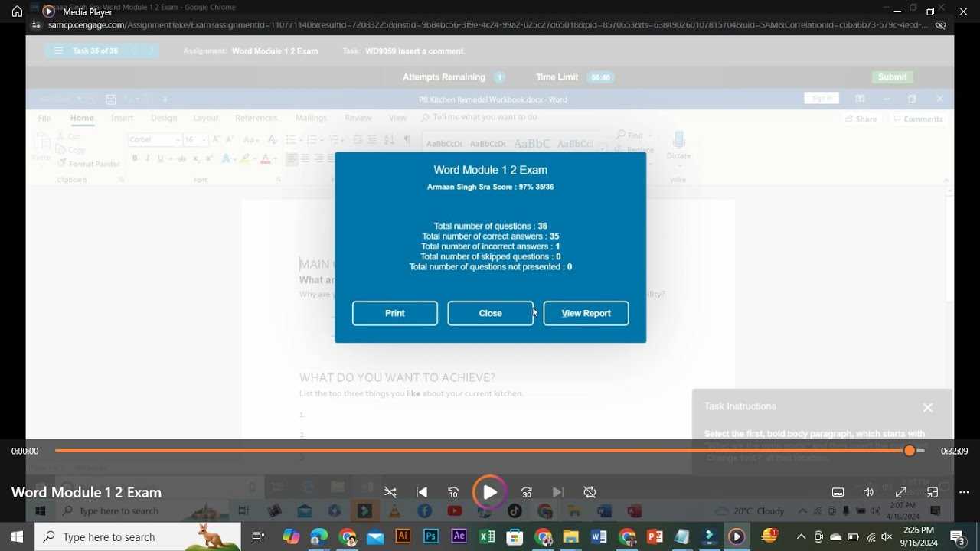The height and width of the screenshot is (551, 980).
Task: Show paragraph marks with pilcrow icon
Action: click(x=407, y=140)
